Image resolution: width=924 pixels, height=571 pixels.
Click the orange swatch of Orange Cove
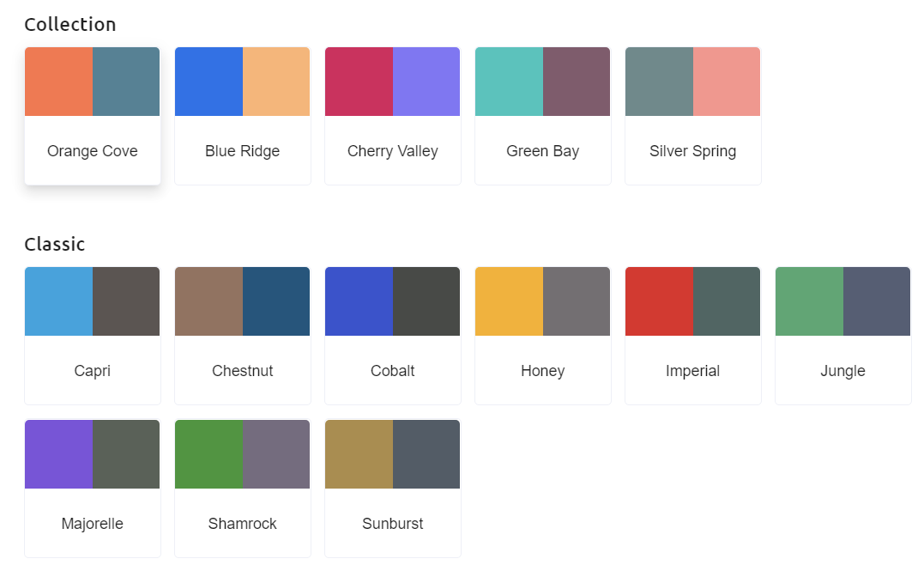58,82
